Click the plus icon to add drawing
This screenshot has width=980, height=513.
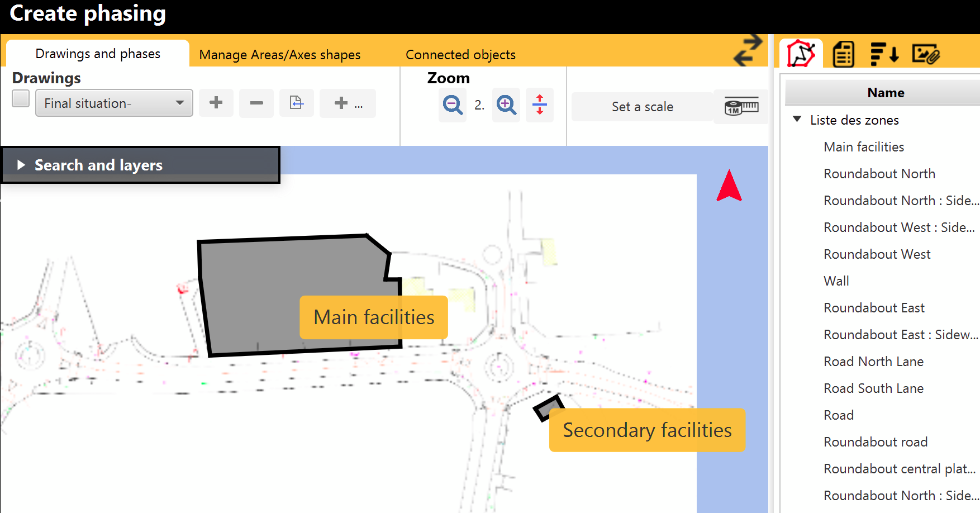[x=216, y=103]
